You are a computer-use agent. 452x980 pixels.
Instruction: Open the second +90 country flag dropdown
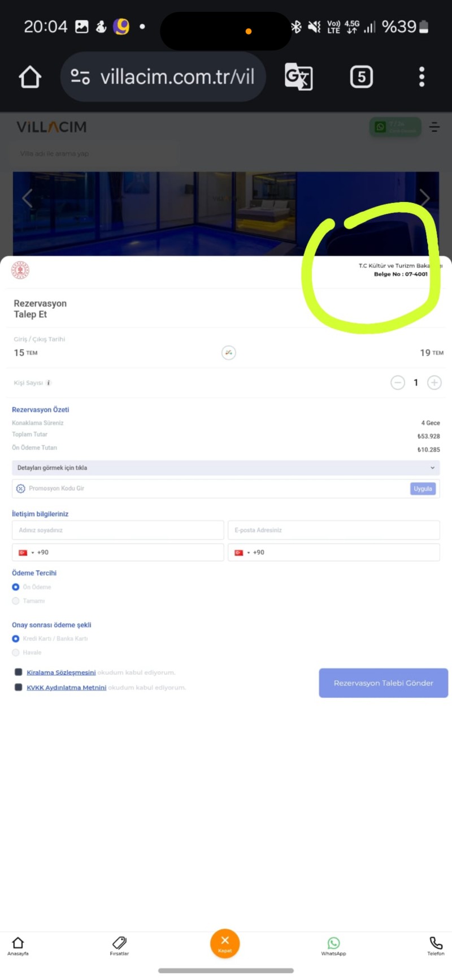click(x=242, y=552)
